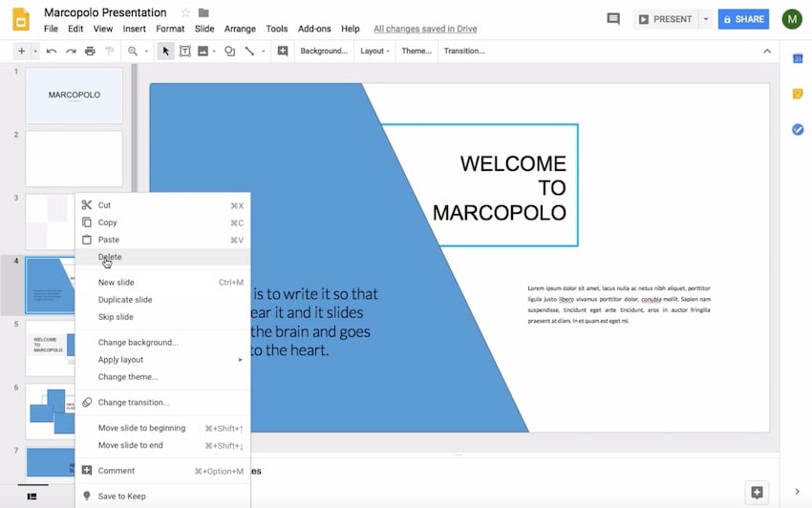Print the presentation using printer icon

tap(90, 51)
